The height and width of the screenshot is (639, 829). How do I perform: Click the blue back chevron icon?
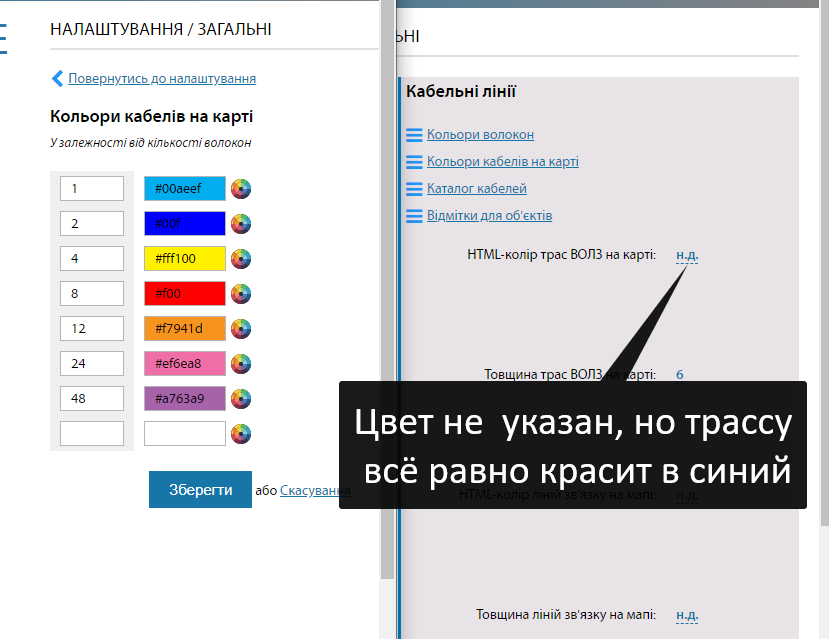57,78
